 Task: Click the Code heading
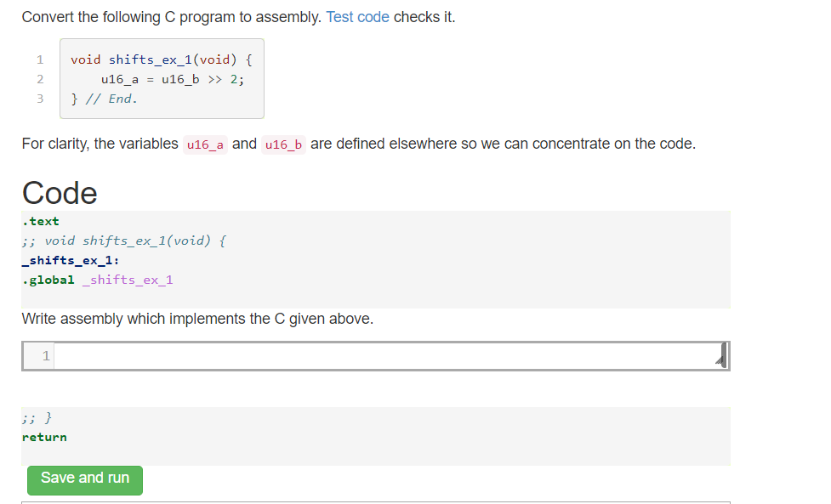[59, 193]
